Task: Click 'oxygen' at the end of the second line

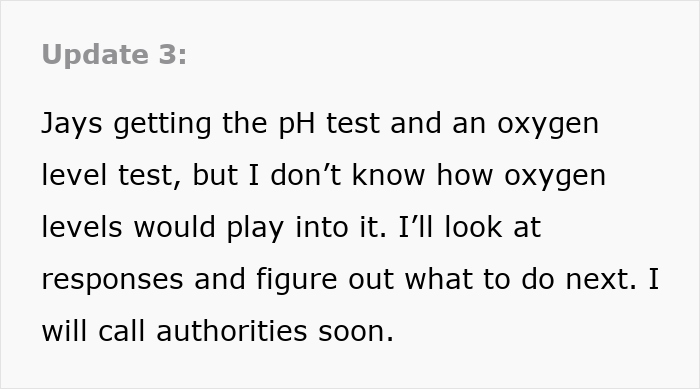Action: (x=555, y=176)
